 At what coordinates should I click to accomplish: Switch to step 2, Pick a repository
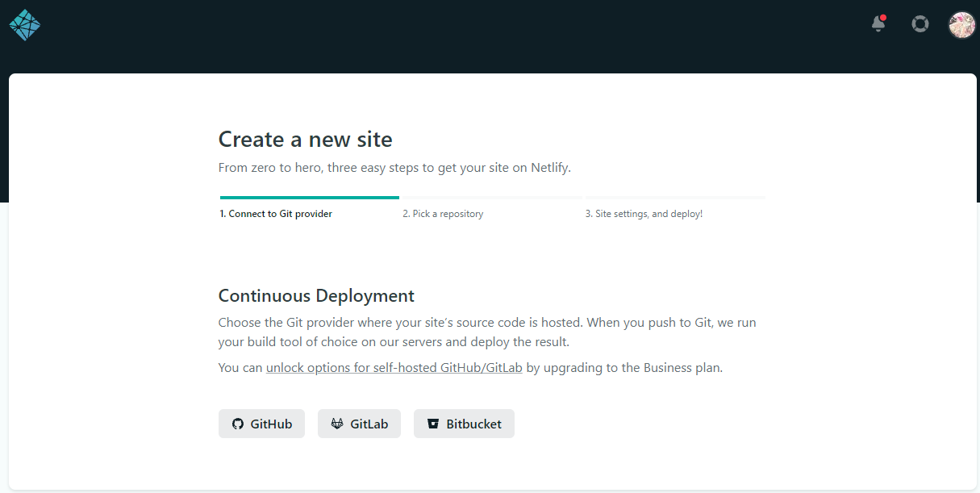[x=443, y=213]
